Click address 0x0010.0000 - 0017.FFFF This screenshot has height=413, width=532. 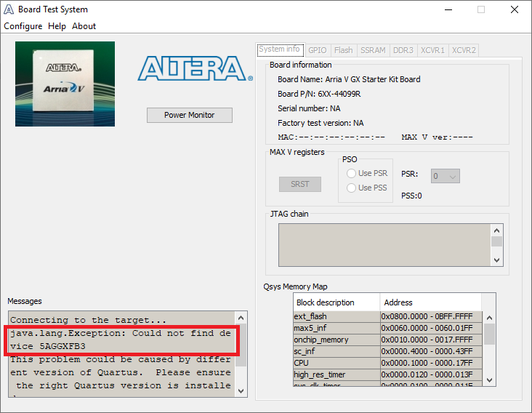[x=431, y=340]
